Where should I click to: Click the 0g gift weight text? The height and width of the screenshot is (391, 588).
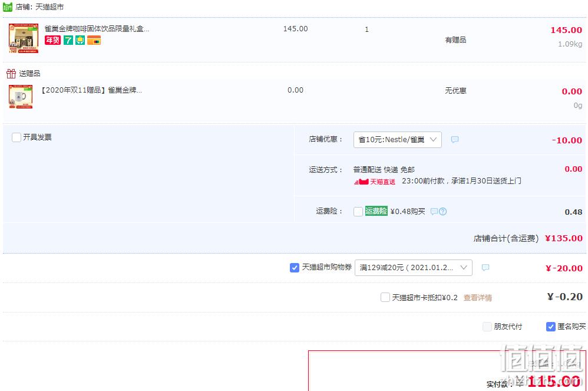coord(578,106)
